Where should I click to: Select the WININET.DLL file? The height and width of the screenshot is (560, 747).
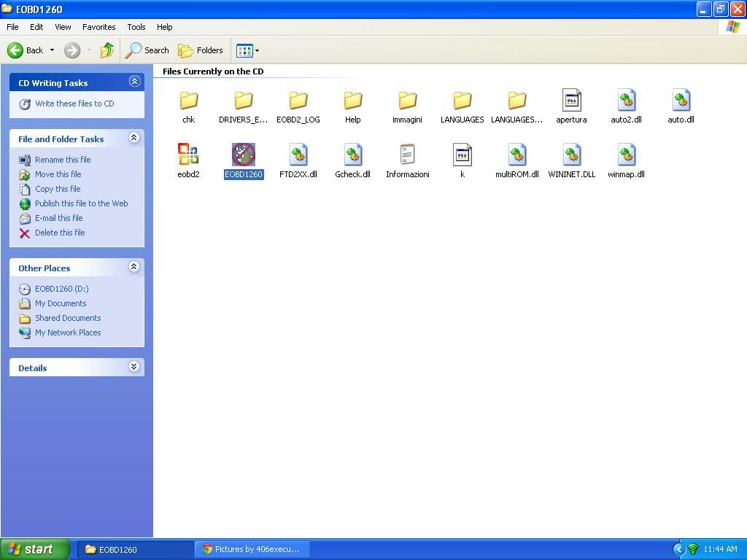[x=572, y=155]
